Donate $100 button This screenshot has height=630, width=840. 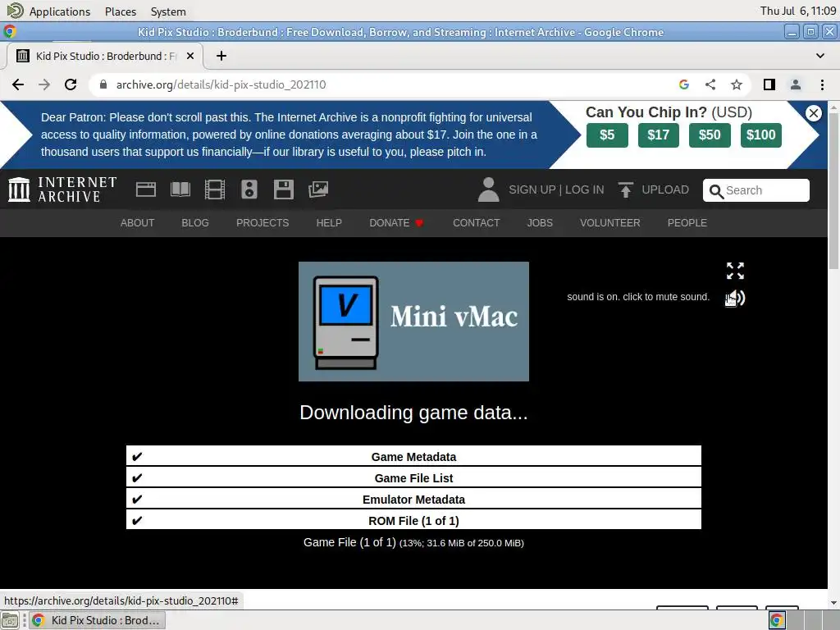pyautogui.click(x=760, y=135)
